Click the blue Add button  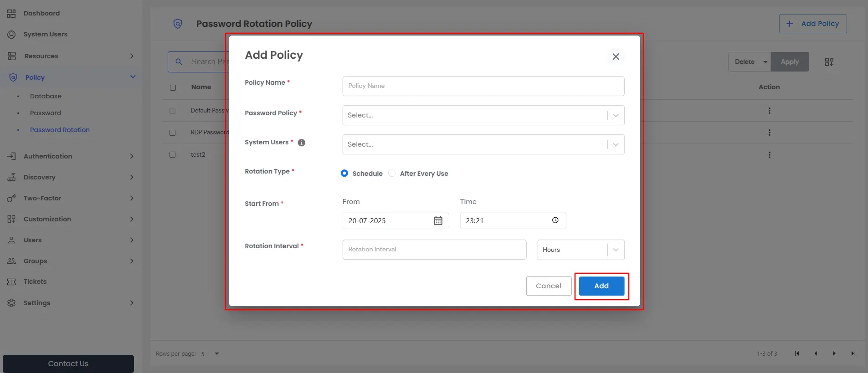pyautogui.click(x=601, y=286)
